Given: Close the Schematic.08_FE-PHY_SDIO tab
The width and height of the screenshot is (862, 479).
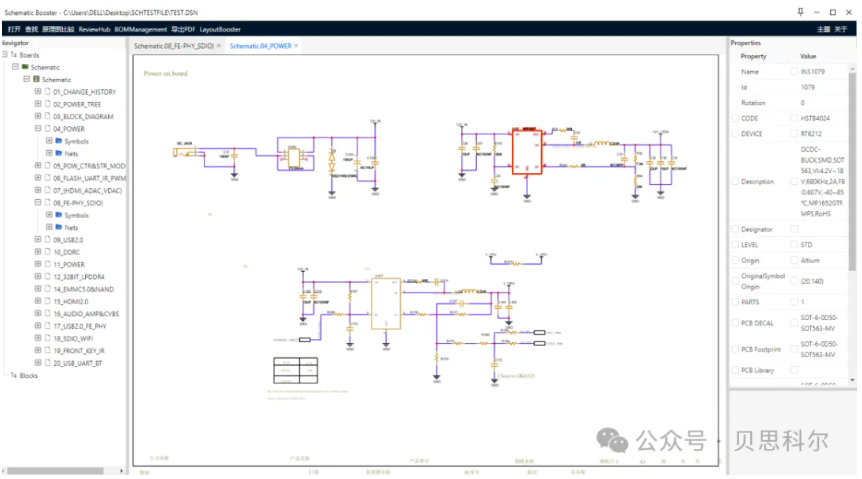Looking at the screenshot, I should 219,46.
